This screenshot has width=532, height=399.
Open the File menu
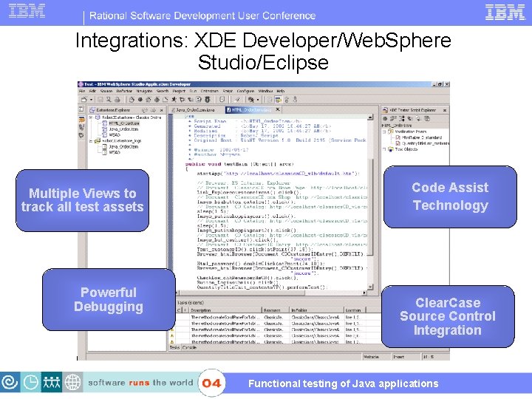(82, 91)
